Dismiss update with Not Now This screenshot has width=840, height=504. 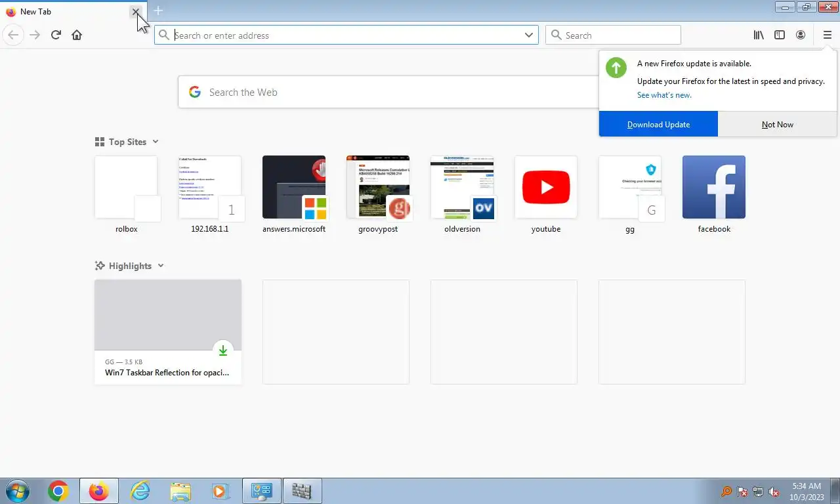click(x=778, y=124)
